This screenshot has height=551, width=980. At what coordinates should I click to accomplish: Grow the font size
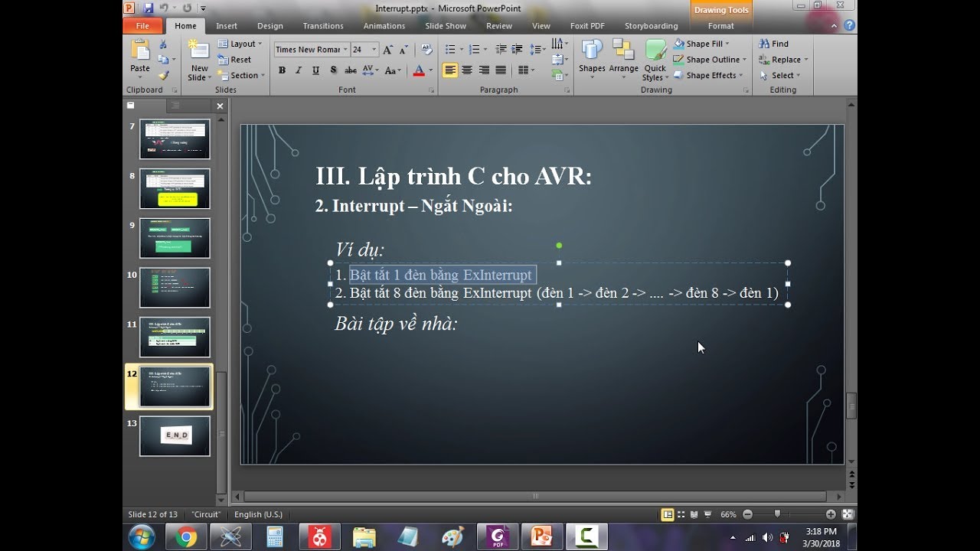click(x=387, y=50)
